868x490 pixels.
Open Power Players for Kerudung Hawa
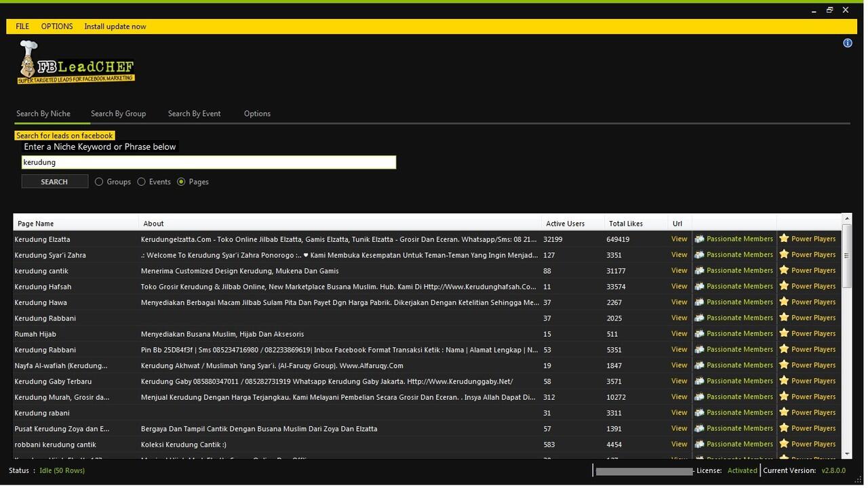pyautogui.click(x=807, y=302)
